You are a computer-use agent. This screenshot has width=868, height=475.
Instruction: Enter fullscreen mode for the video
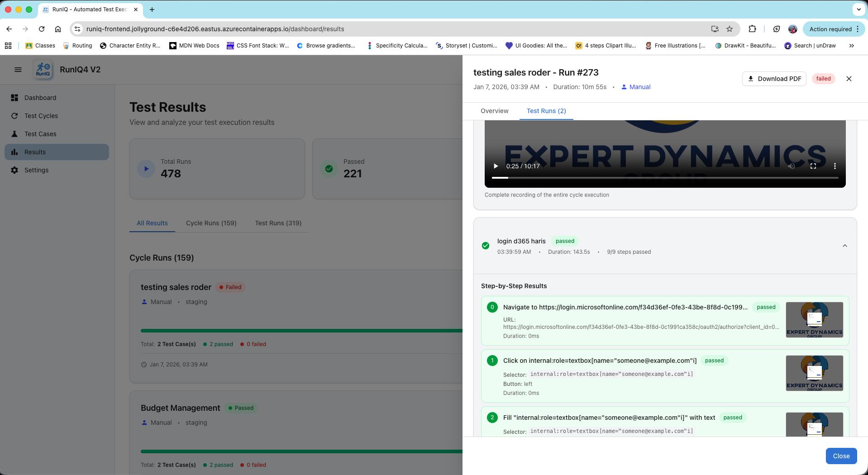point(813,166)
